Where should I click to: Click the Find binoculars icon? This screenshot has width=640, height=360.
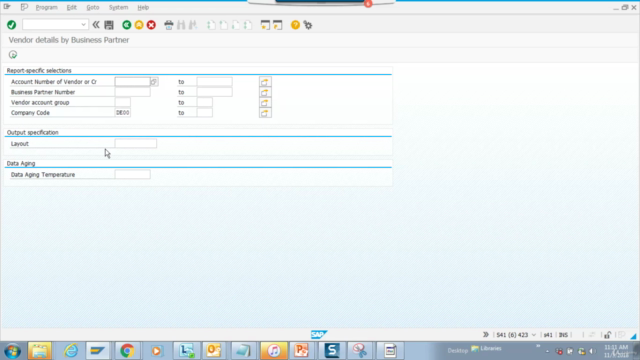pos(181,25)
